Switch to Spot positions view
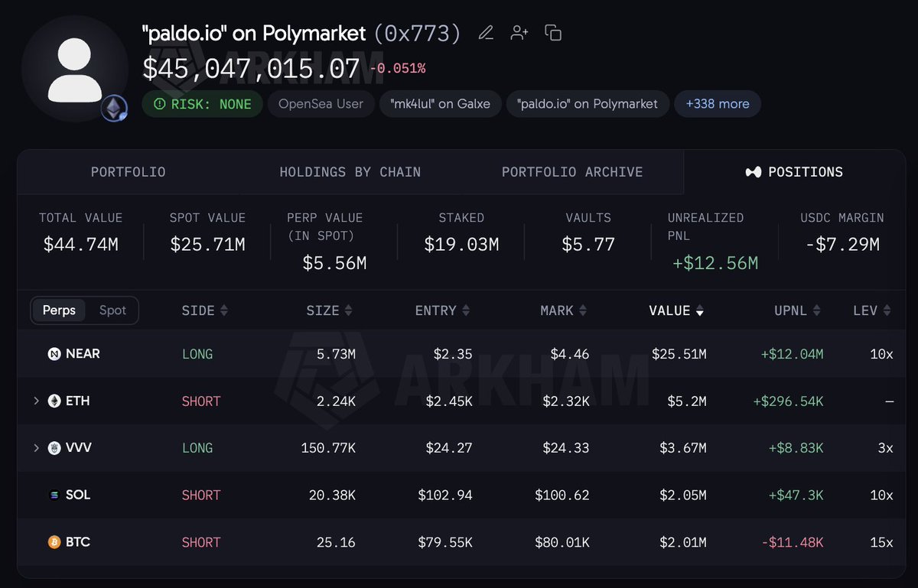The height and width of the screenshot is (588, 918). (112, 310)
